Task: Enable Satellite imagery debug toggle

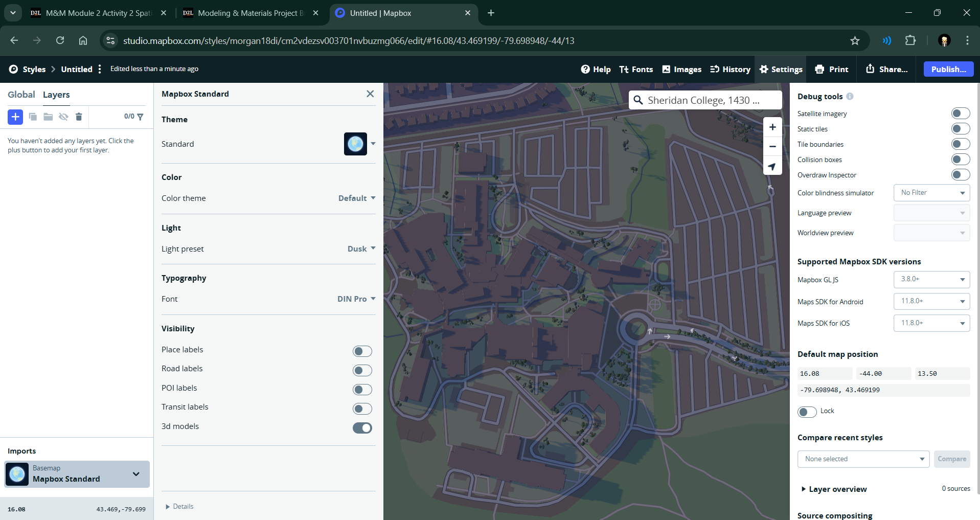Action: point(960,114)
